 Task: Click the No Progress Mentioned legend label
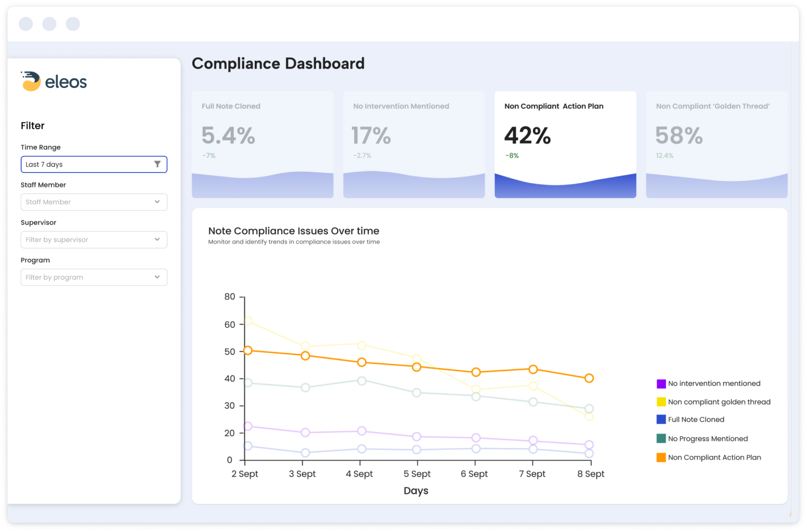pos(708,439)
